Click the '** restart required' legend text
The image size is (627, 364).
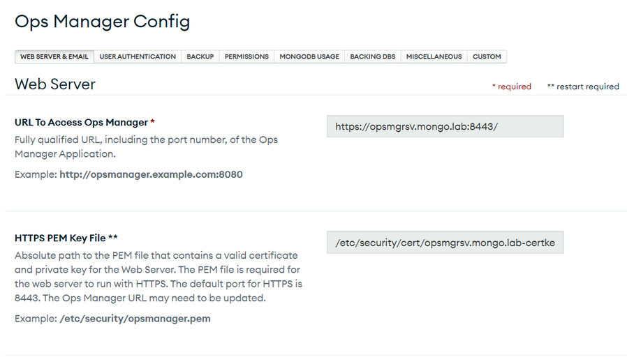pos(583,86)
